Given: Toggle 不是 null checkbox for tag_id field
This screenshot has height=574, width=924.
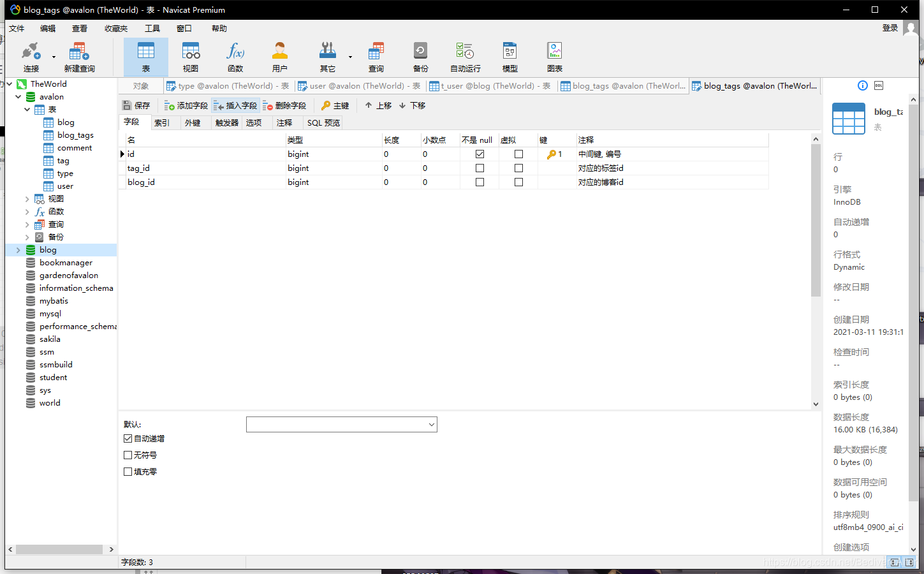Looking at the screenshot, I should (x=480, y=168).
